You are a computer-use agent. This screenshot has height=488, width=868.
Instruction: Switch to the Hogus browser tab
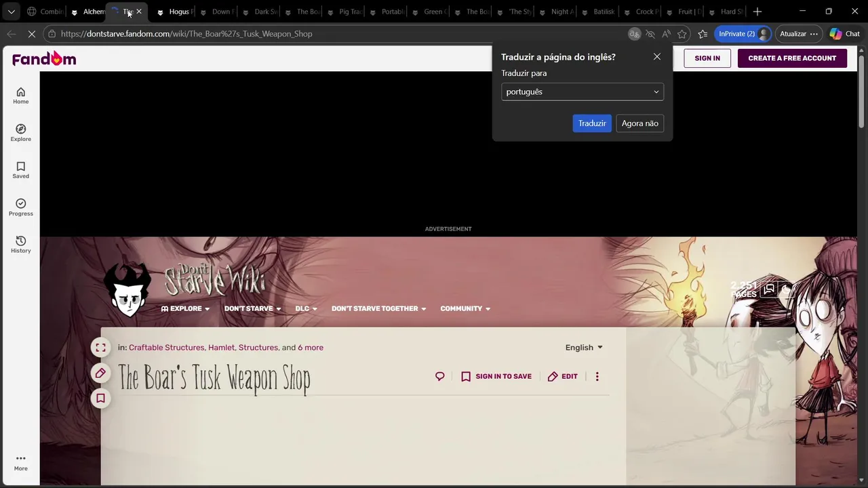pos(174,12)
